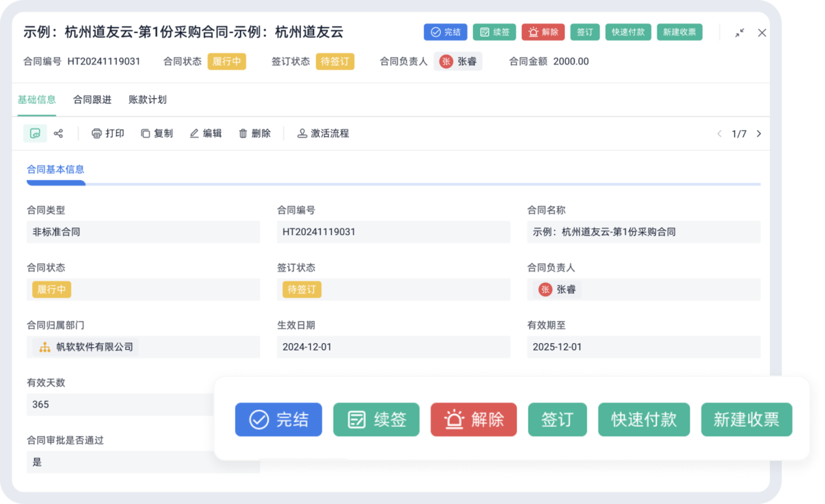The image size is (825, 504).
Task: Collapse the detail panel with shrink icon
Action: click(x=740, y=32)
